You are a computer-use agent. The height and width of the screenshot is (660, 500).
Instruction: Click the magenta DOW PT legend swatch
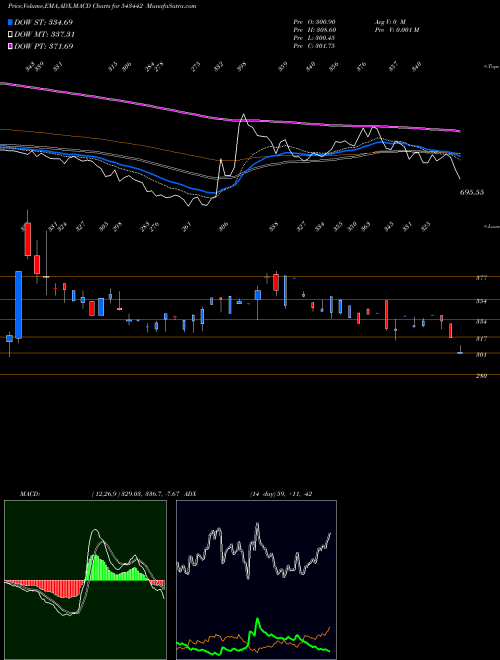[x=10, y=46]
